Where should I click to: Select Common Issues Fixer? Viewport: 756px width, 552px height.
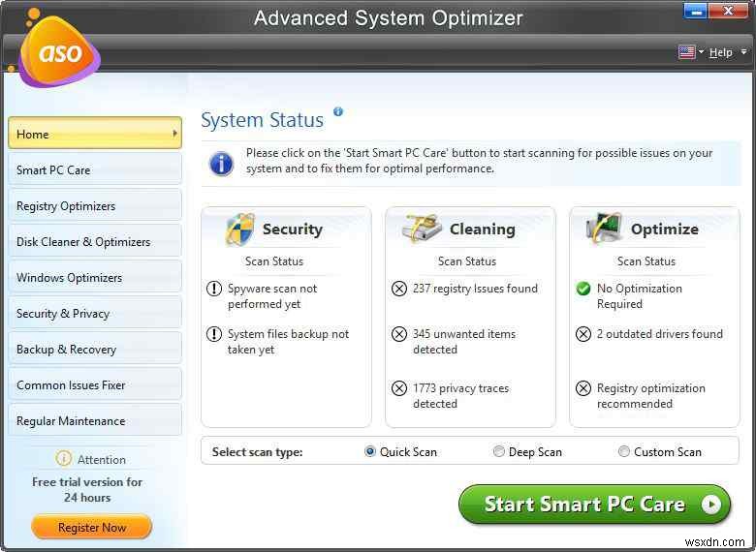click(95, 384)
